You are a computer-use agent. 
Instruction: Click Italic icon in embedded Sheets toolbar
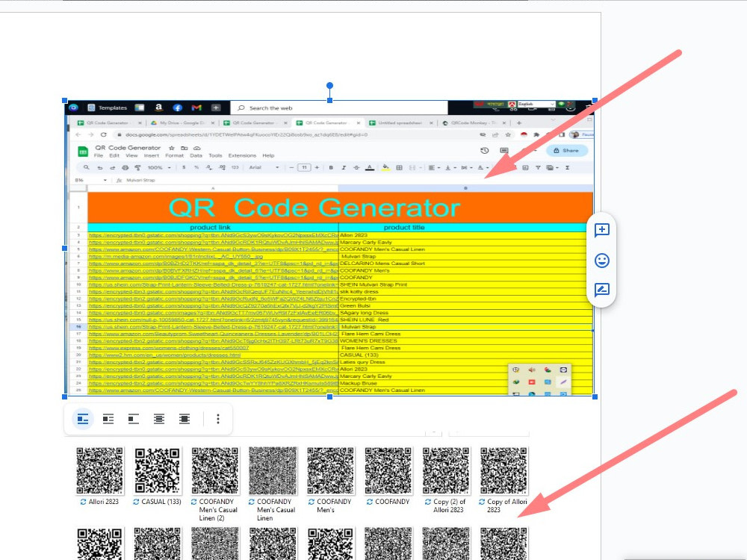pyautogui.click(x=344, y=167)
